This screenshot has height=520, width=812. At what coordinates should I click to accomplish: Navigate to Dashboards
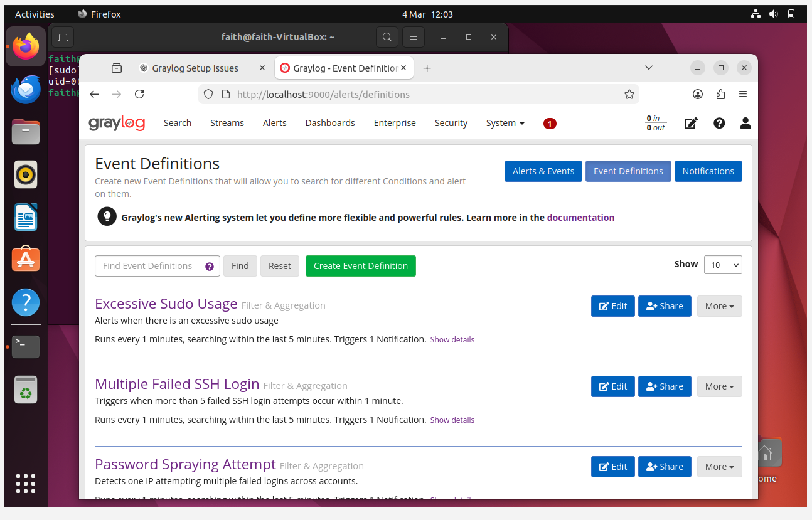(330, 123)
